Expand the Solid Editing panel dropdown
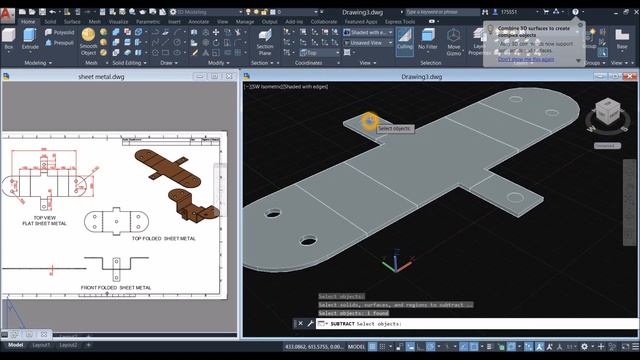The width and height of the screenshot is (640, 360). click(129, 63)
